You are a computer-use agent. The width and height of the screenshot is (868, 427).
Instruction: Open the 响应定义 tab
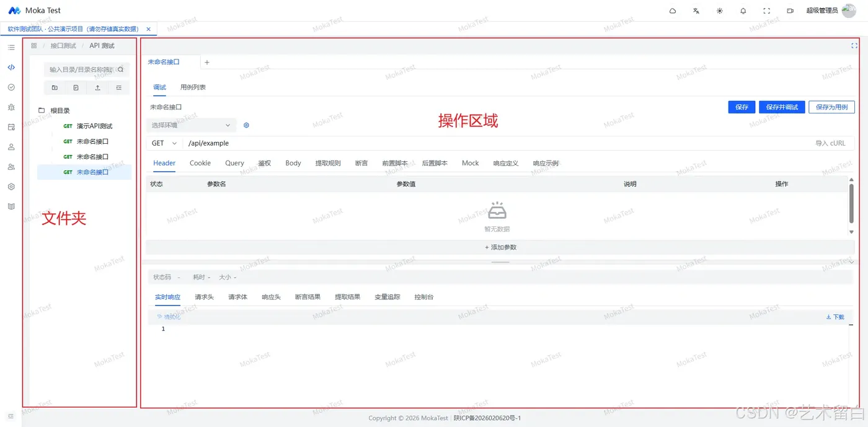[506, 163]
